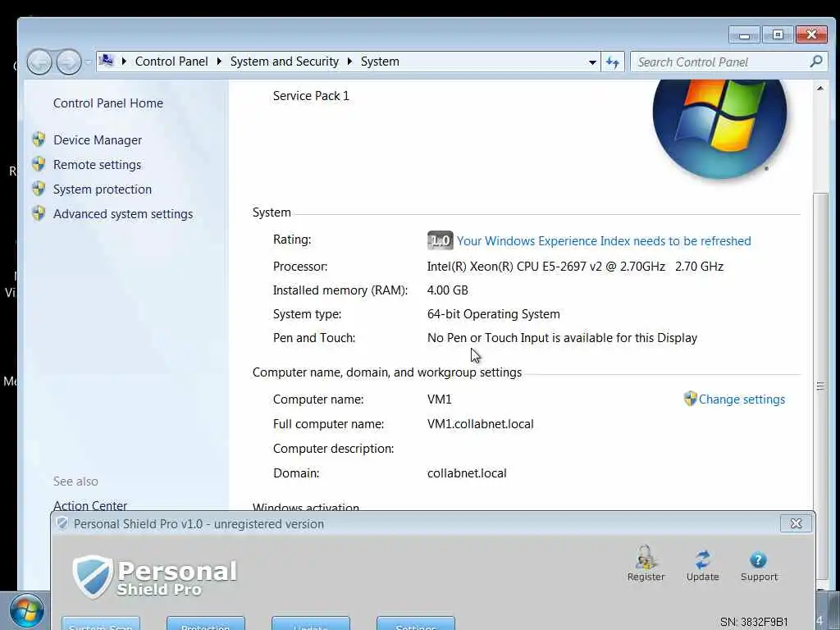Click the Device Manager shield icon
This screenshot has width=840, height=630.
click(x=39, y=139)
